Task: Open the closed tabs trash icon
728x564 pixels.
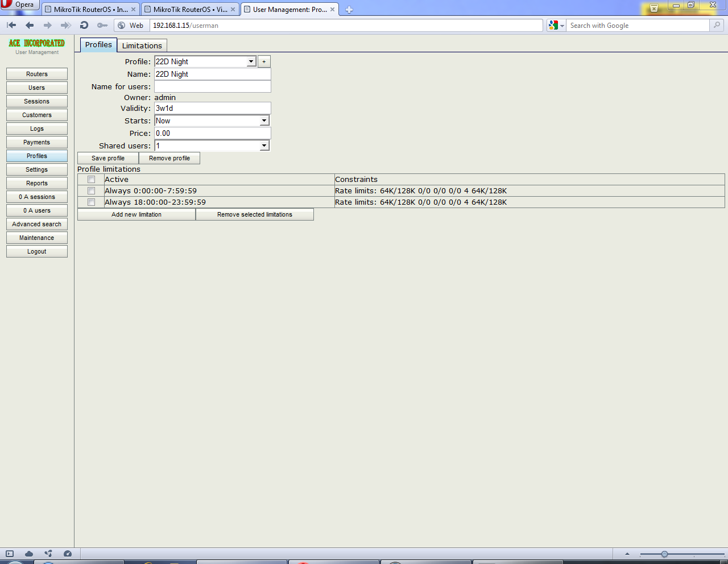Action: click(654, 8)
